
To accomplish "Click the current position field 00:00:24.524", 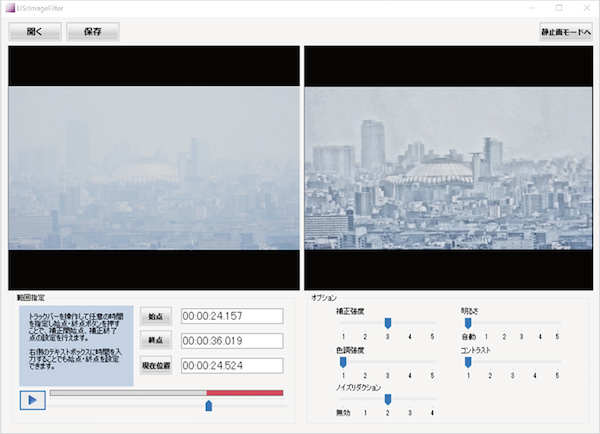I will click(225, 366).
